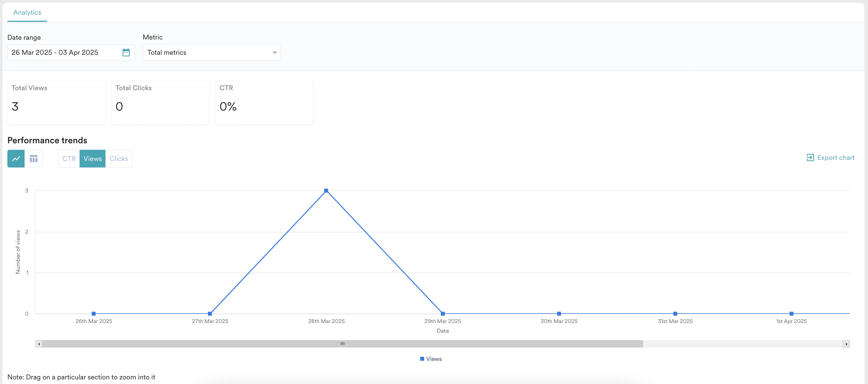This screenshot has height=384, width=868.
Task: Click empty track of chart scrollbar
Action: point(741,344)
